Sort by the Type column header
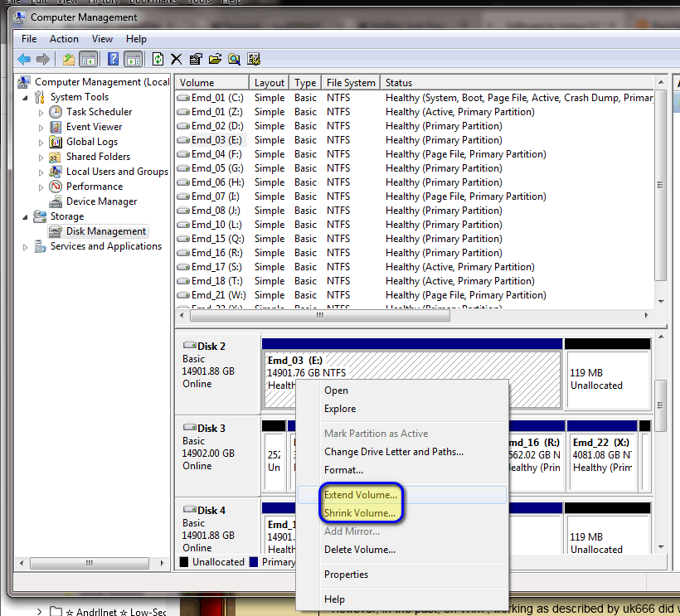 (305, 82)
